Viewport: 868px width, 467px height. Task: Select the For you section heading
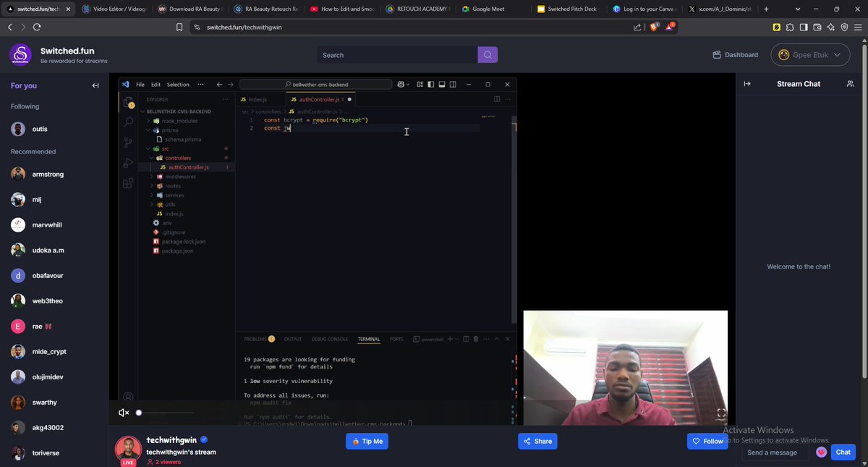coord(24,85)
